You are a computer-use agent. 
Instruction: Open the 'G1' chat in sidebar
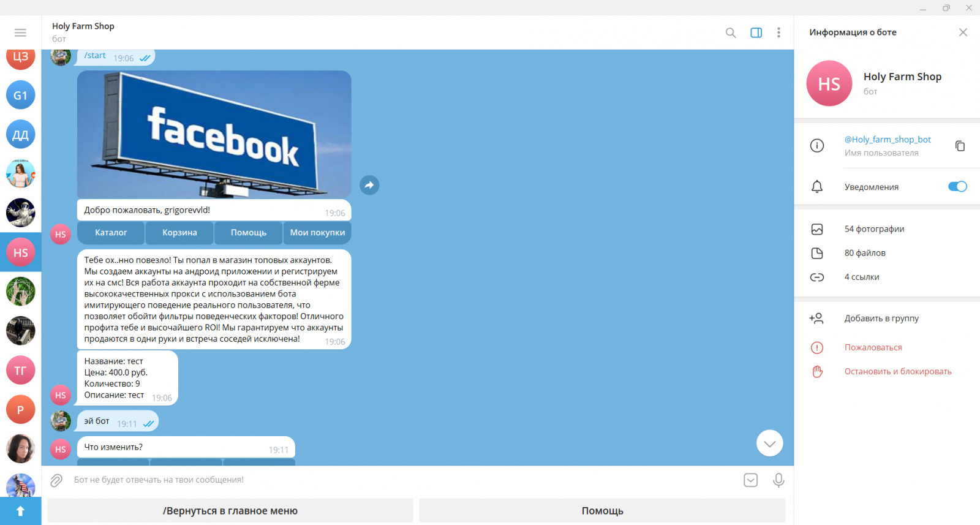click(21, 96)
